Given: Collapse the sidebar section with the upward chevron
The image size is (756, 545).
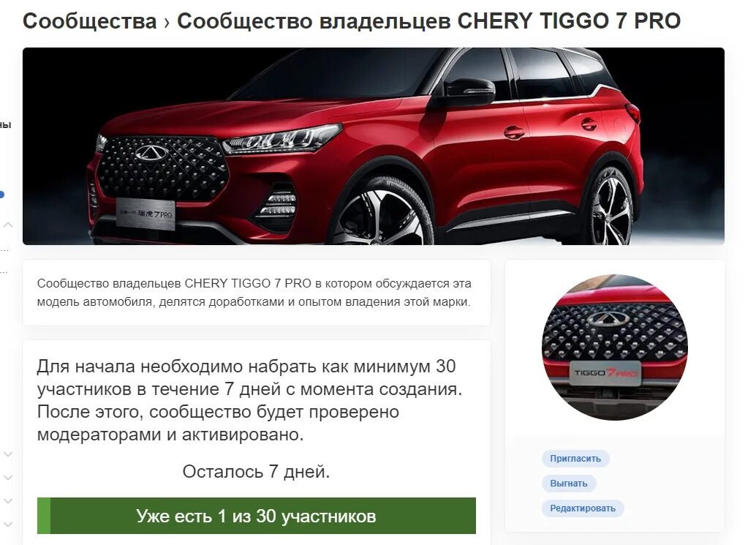Looking at the screenshot, I should [8, 225].
